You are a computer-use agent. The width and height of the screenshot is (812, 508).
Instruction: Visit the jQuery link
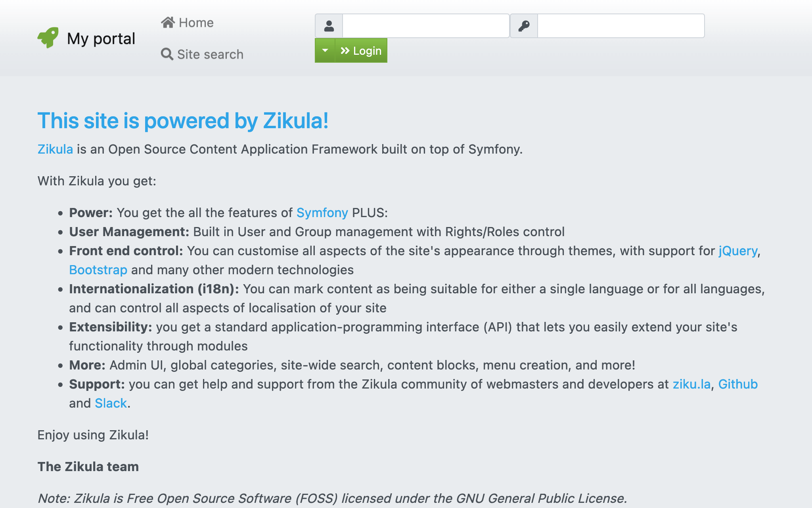(738, 251)
